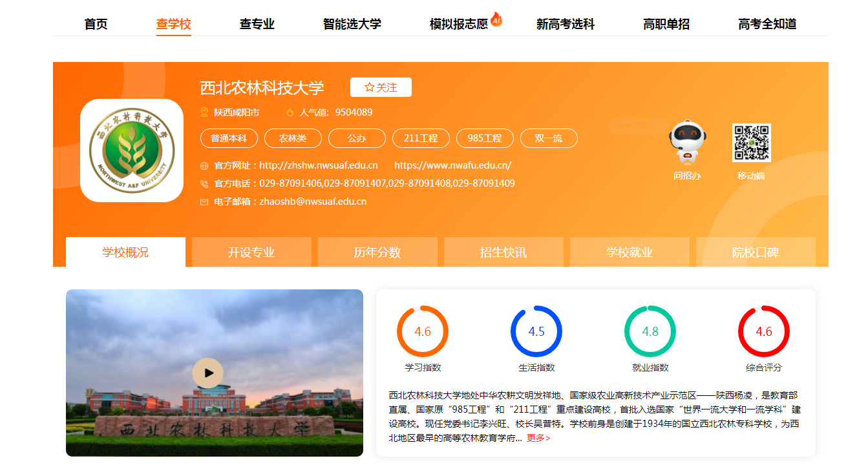
Task: Switch to the 院校口碑 tab
Action: click(x=755, y=252)
